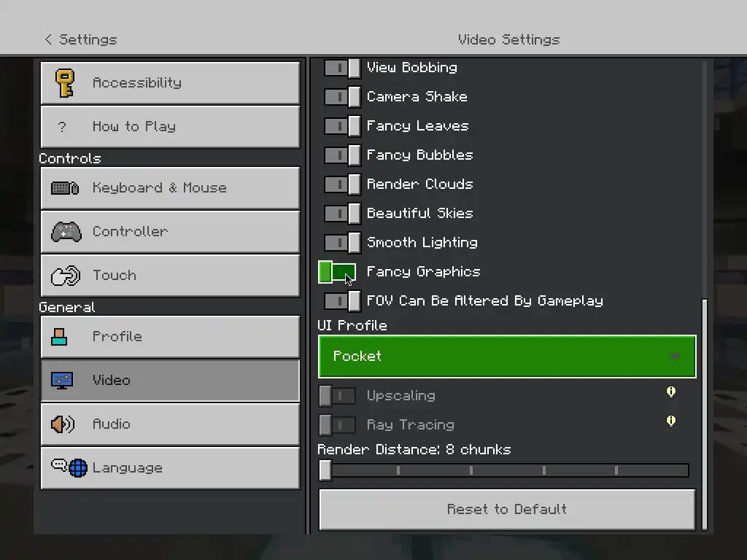This screenshot has width=747, height=560.
Task: Select the Video settings tab
Action: click(x=170, y=381)
